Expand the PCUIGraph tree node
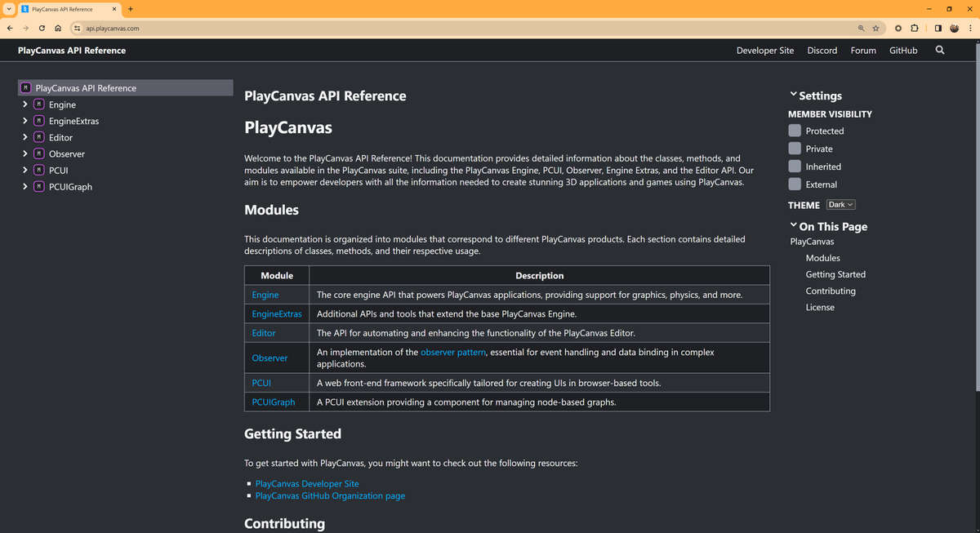This screenshot has width=980, height=533. [26, 186]
